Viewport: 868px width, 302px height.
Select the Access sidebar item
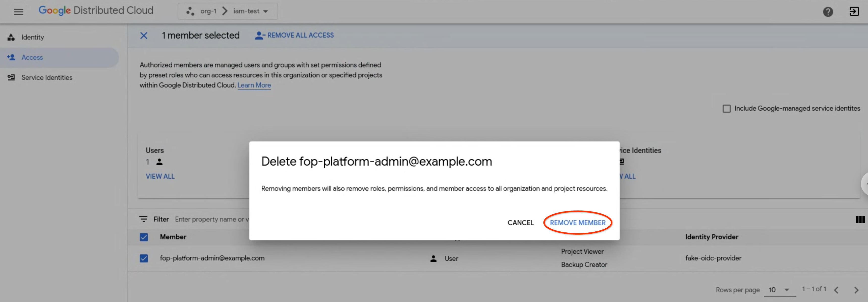tap(32, 57)
